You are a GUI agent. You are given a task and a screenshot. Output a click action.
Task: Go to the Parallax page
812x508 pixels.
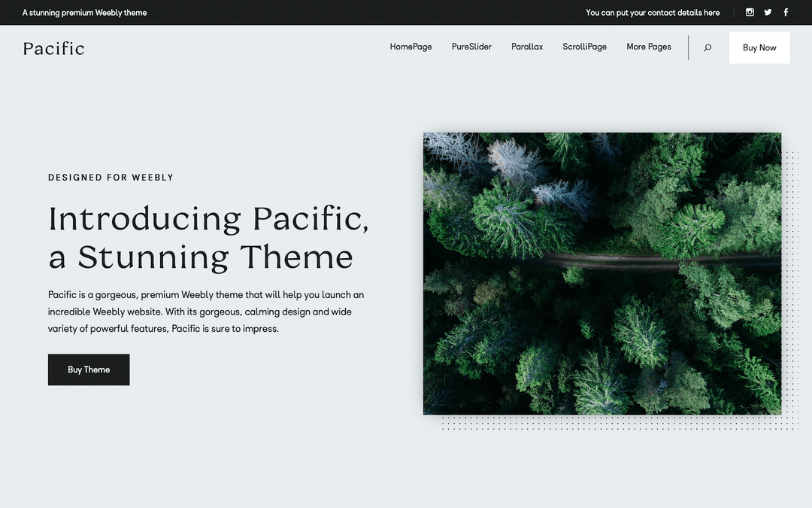(526, 47)
